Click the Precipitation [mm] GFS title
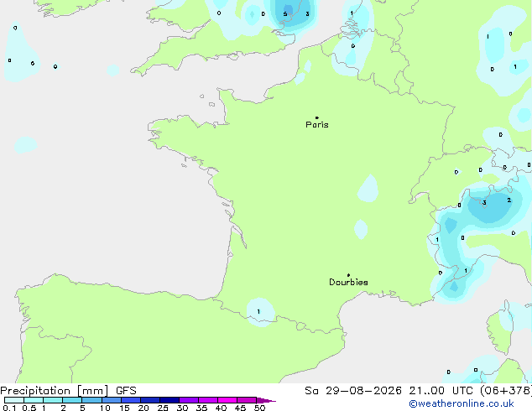 coord(68,391)
